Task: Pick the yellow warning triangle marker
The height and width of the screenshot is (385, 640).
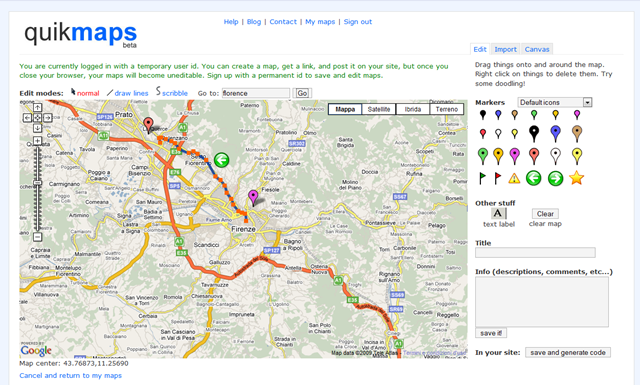Action: tap(514, 178)
